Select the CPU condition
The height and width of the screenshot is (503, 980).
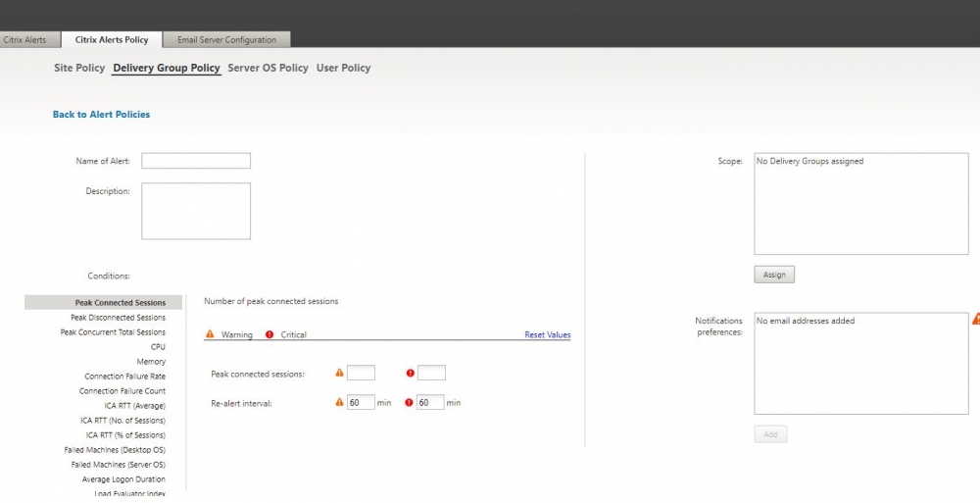coord(158,347)
